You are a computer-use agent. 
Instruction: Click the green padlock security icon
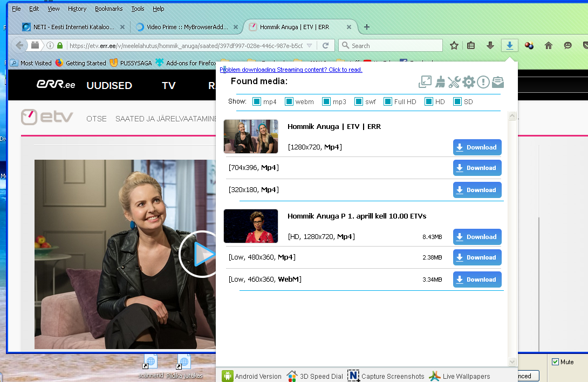pos(60,46)
